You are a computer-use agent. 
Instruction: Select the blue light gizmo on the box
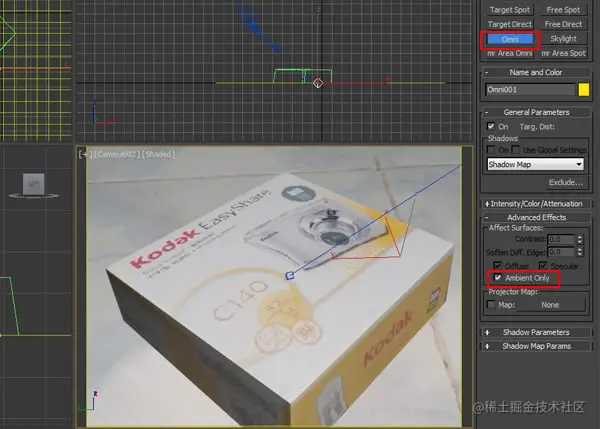pos(290,276)
